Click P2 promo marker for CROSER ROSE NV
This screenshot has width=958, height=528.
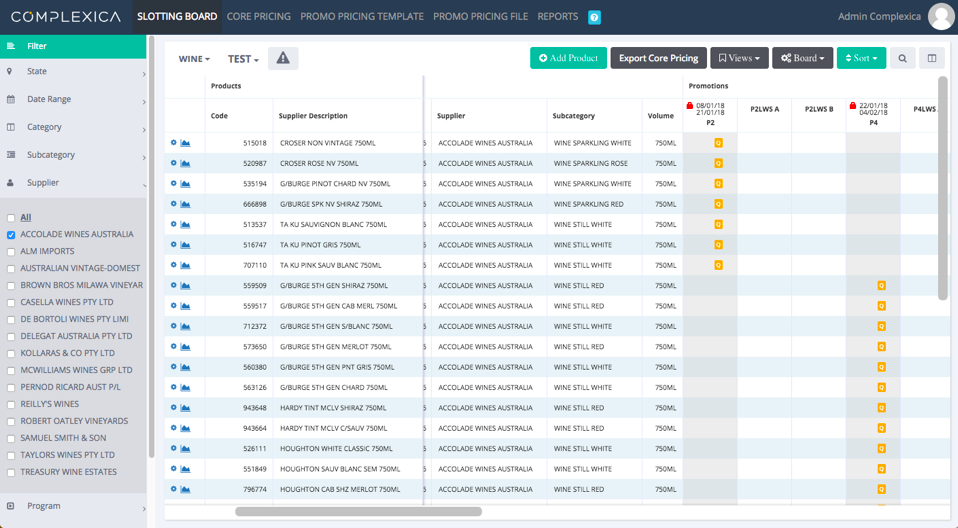click(x=718, y=163)
